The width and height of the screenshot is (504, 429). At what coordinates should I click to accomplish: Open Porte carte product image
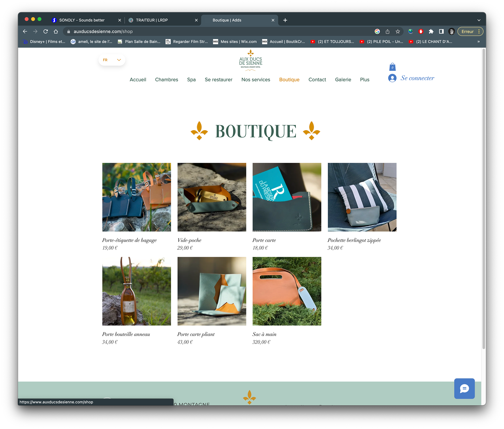(x=287, y=197)
